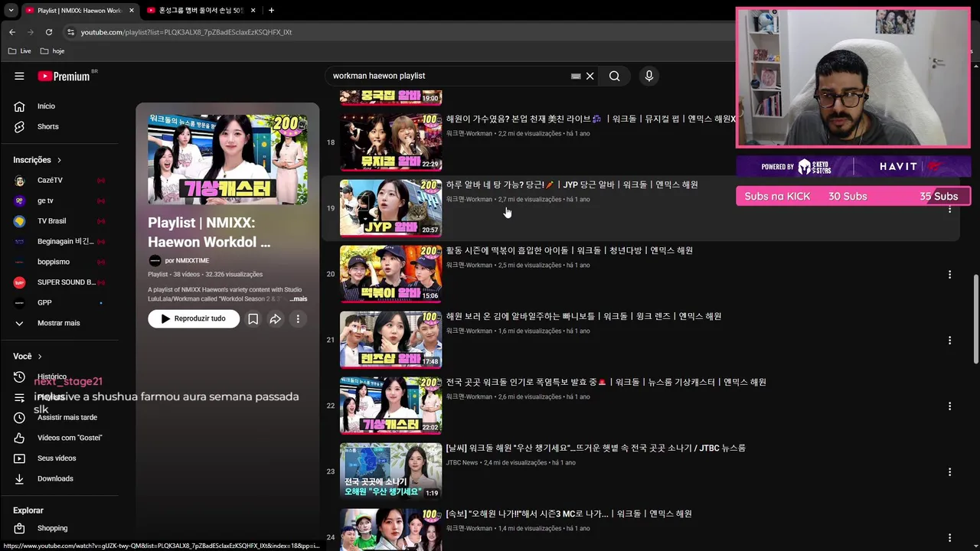Reload the page using the refresh icon
The width and height of the screenshot is (980, 551).
point(49,32)
